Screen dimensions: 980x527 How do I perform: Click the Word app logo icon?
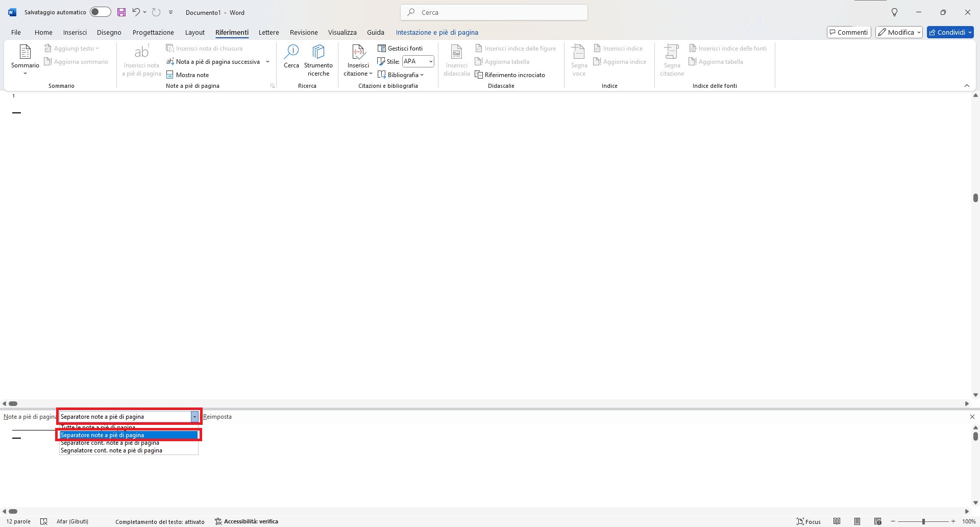[x=12, y=12]
